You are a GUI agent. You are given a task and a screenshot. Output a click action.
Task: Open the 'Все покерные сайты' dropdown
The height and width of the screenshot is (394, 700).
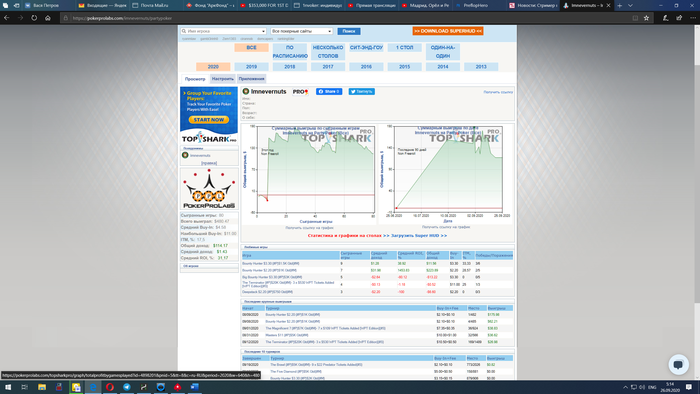[x=302, y=31]
